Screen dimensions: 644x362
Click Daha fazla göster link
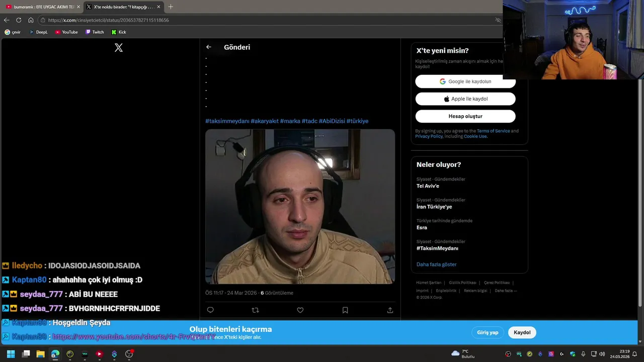point(436,264)
